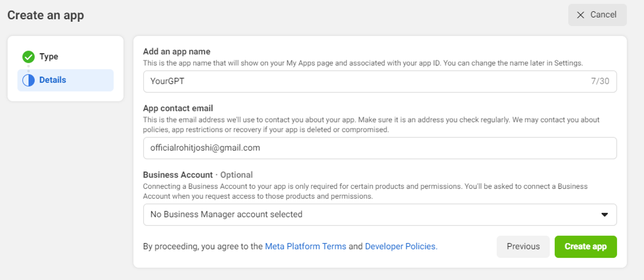Click the Previous button

pyautogui.click(x=523, y=247)
